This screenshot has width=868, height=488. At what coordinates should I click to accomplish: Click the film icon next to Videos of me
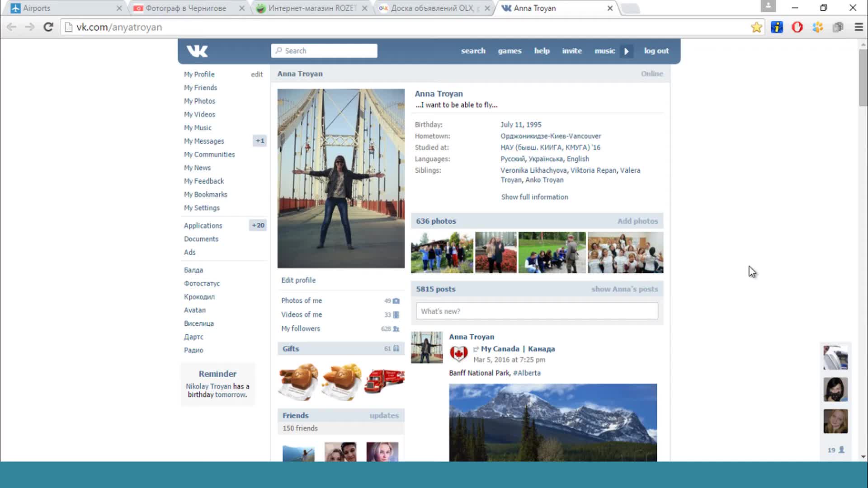[396, 315]
